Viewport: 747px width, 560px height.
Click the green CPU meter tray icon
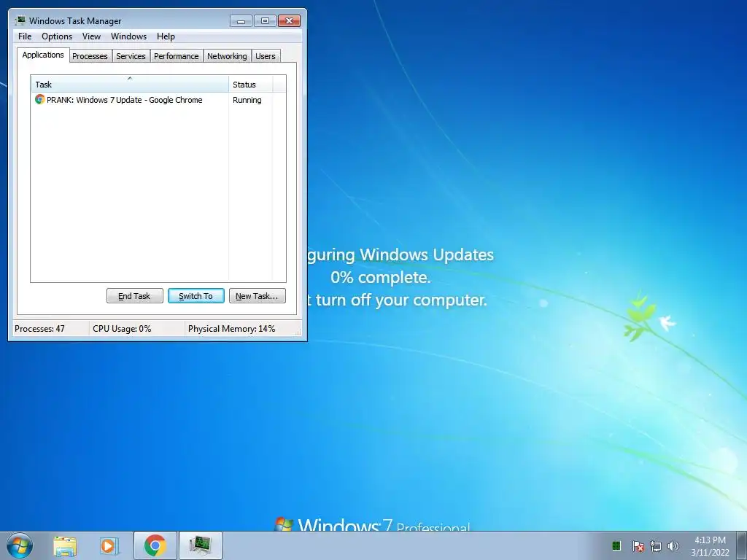click(x=616, y=545)
